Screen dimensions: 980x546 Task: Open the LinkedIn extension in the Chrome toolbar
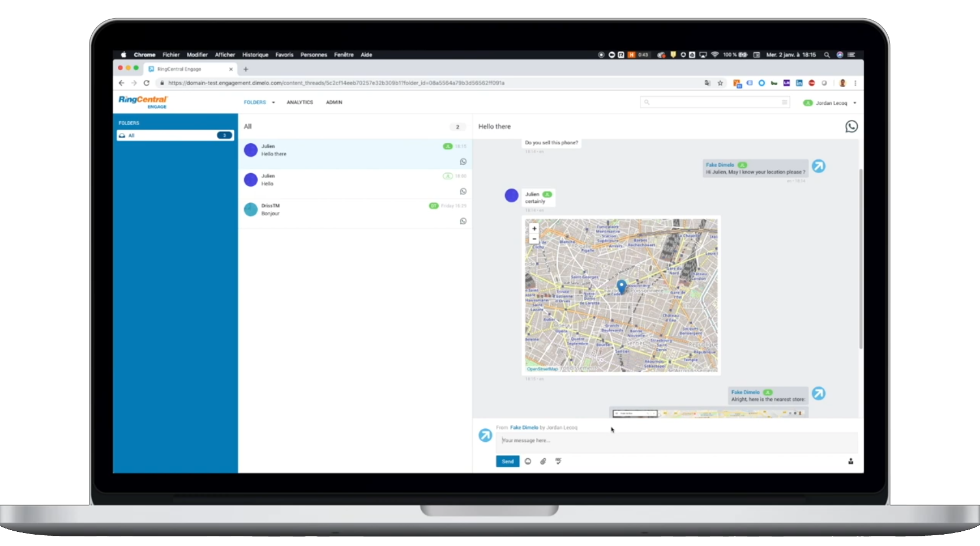tap(799, 83)
